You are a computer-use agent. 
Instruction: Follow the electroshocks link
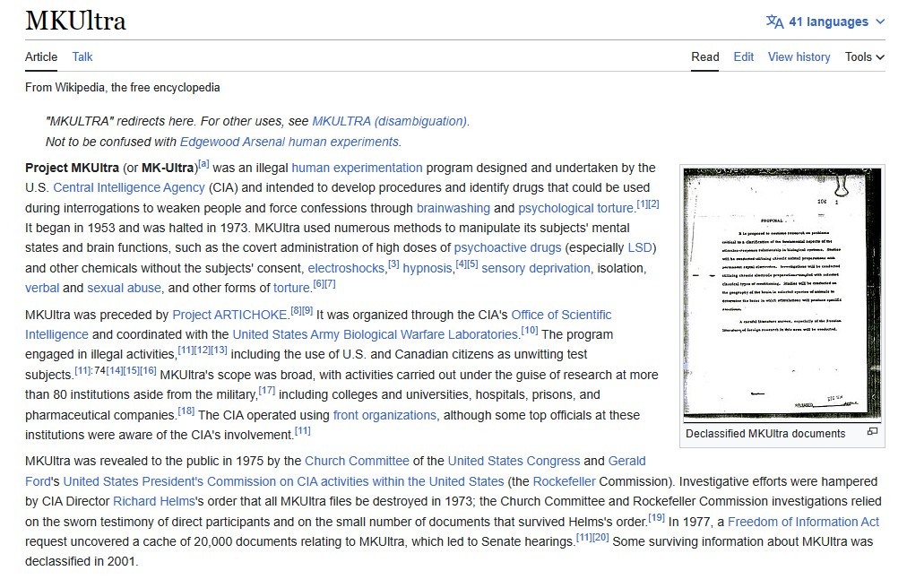pyautogui.click(x=346, y=268)
